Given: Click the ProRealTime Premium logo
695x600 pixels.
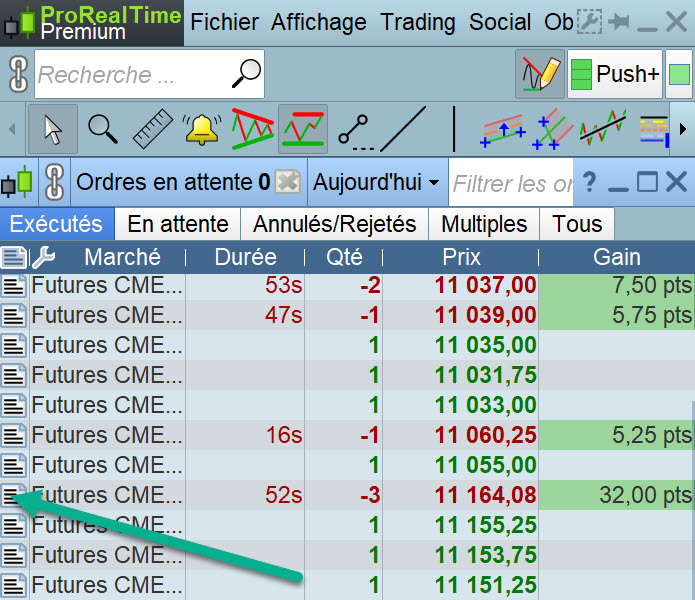Looking at the screenshot, I should tap(92, 23).
